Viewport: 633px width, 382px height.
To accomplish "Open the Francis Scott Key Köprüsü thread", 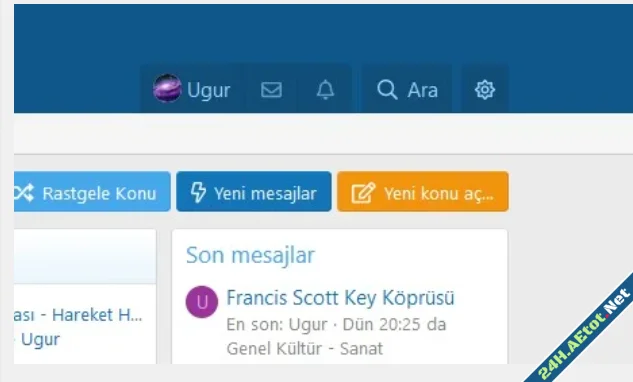I will click(x=340, y=298).
